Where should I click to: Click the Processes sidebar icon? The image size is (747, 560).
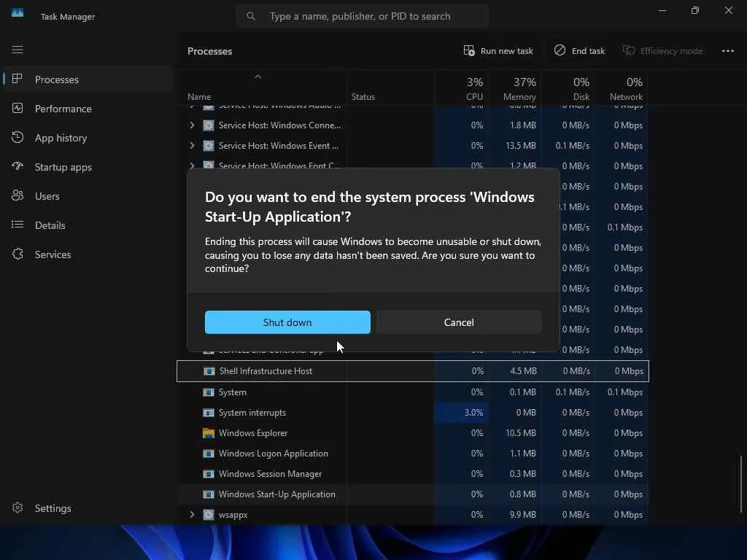tap(18, 79)
